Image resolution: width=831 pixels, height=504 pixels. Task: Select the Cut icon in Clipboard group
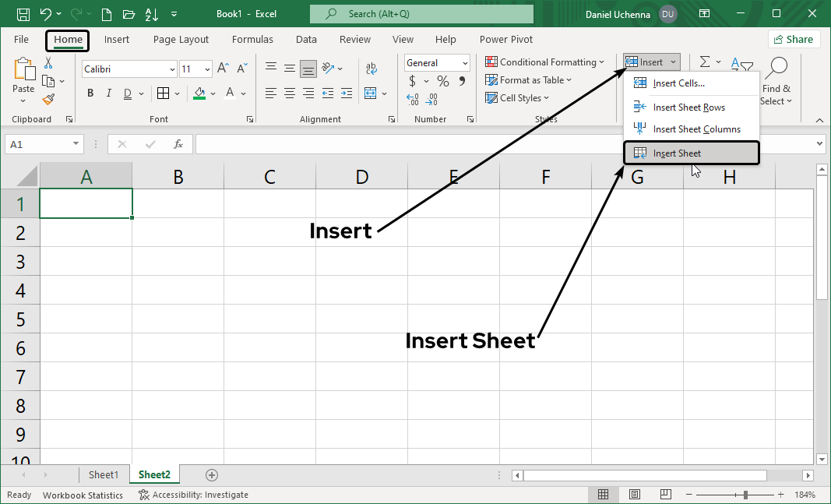click(48, 62)
